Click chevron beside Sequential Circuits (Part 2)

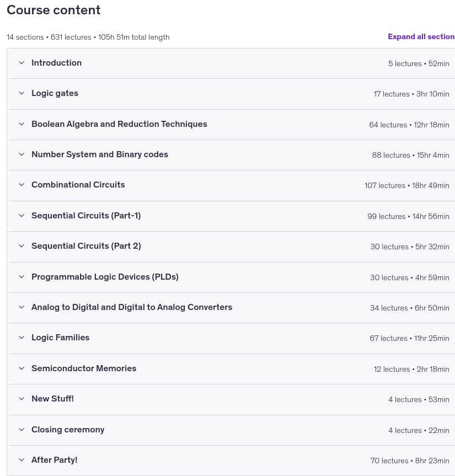point(22,246)
